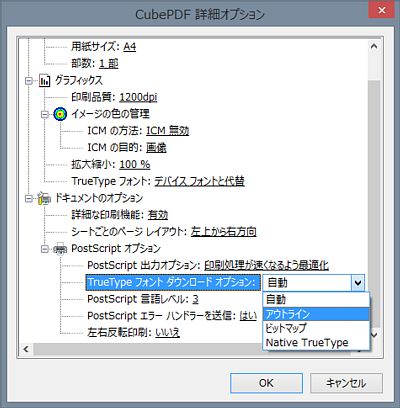Collapse the イメージの色の管理 node
The image size is (400, 408).
45,115
